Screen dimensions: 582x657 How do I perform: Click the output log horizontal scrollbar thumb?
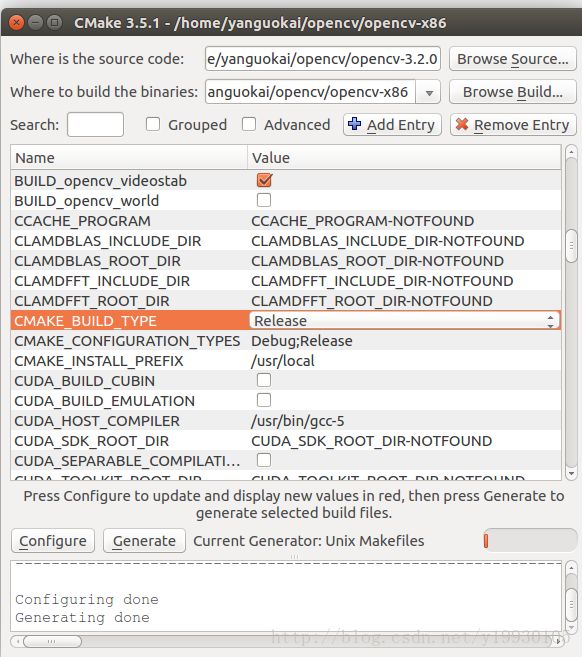pos(52,641)
